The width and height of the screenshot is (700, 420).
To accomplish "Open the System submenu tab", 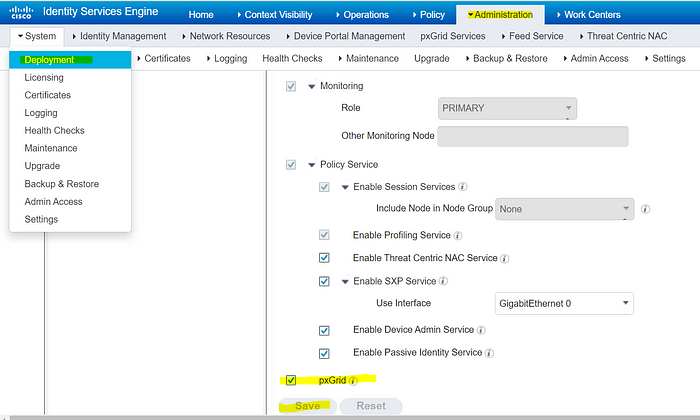I will click(x=37, y=36).
